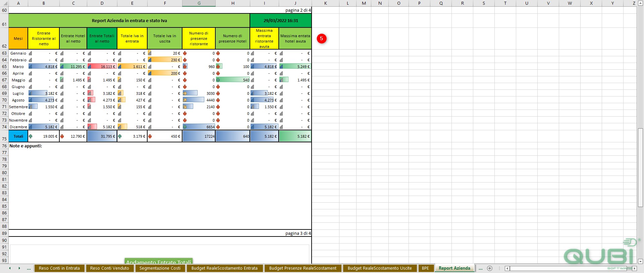
Task: Click the previous sheet tab arrow
Action: [10, 268]
